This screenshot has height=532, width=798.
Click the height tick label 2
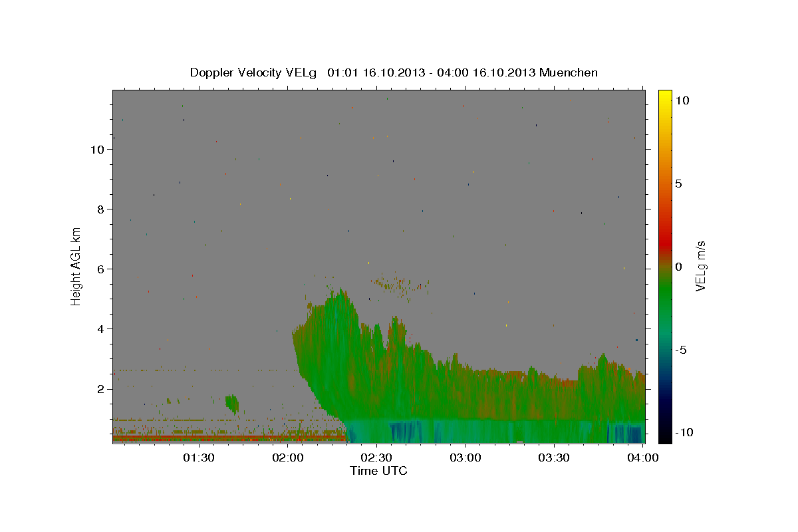click(101, 389)
